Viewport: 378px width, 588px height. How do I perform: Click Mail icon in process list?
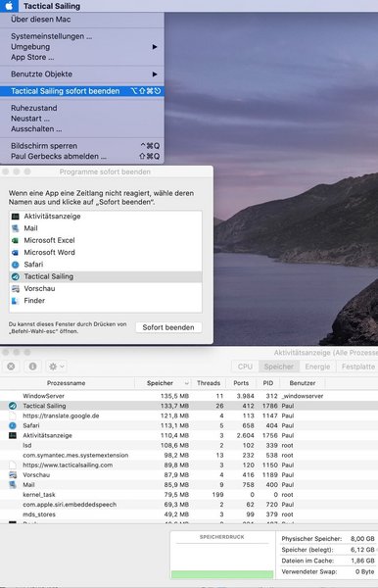tap(13, 484)
